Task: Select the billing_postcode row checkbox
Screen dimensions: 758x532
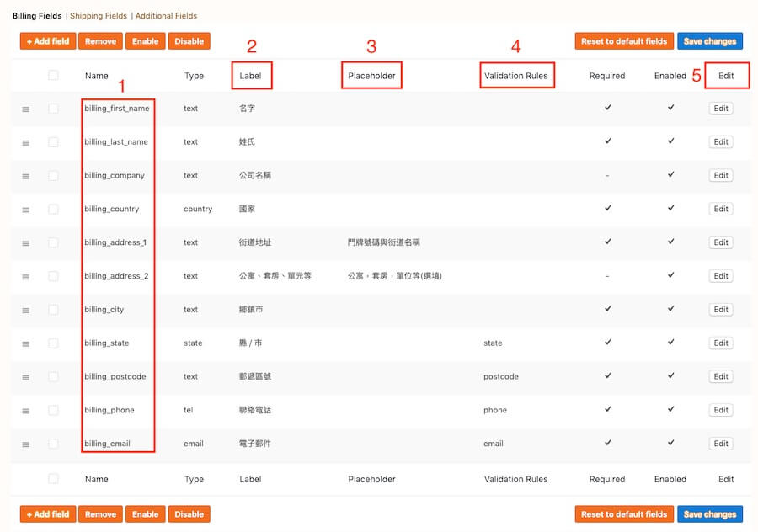Action: pyautogui.click(x=53, y=377)
